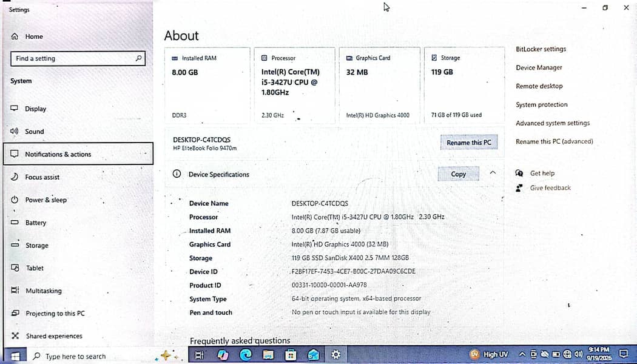Click the magnifier icon in Find a setting
This screenshot has width=637, height=364.
[138, 58]
